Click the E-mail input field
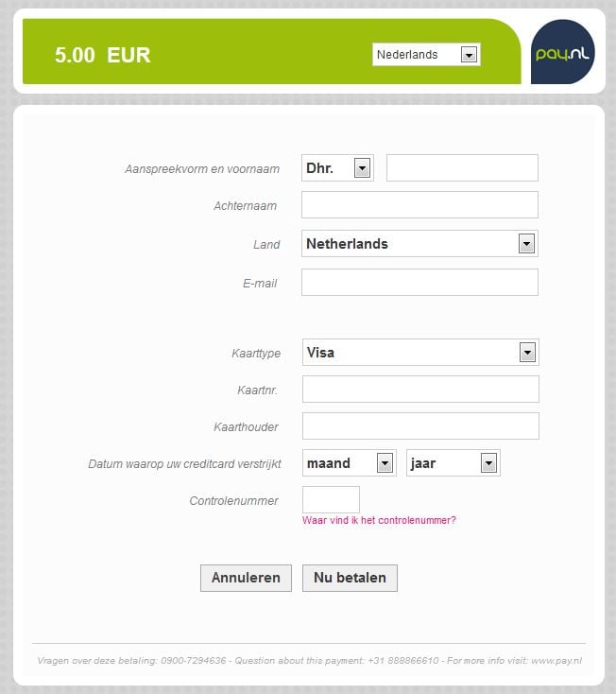The width and height of the screenshot is (616, 694). click(419, 282)
